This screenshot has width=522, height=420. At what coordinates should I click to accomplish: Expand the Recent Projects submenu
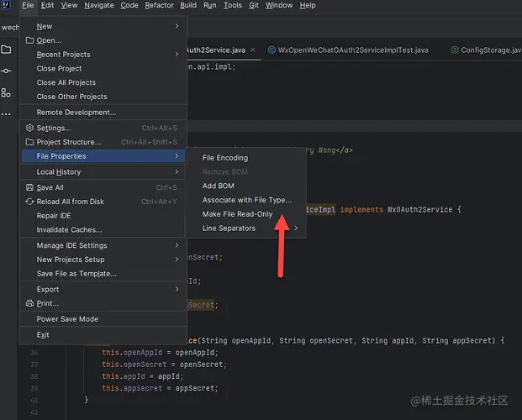click(177, 55)
